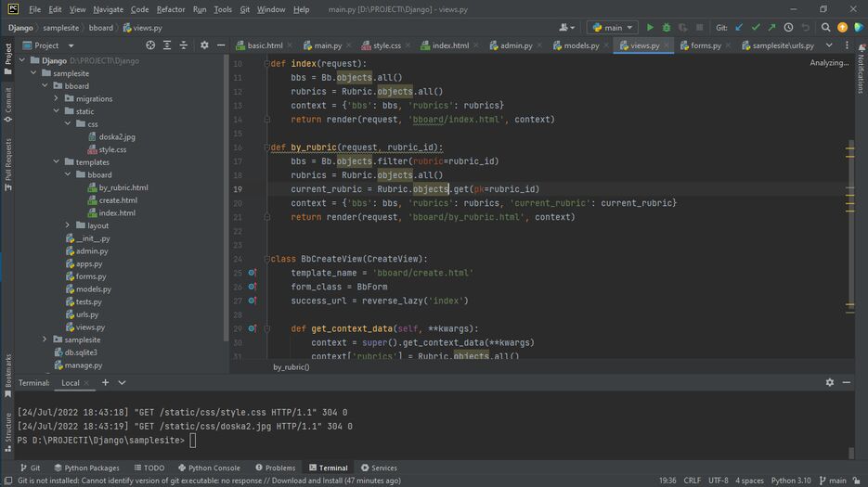
Task: Click the code with me user icon
Action: pyautogui.click(x=566, y=27)
